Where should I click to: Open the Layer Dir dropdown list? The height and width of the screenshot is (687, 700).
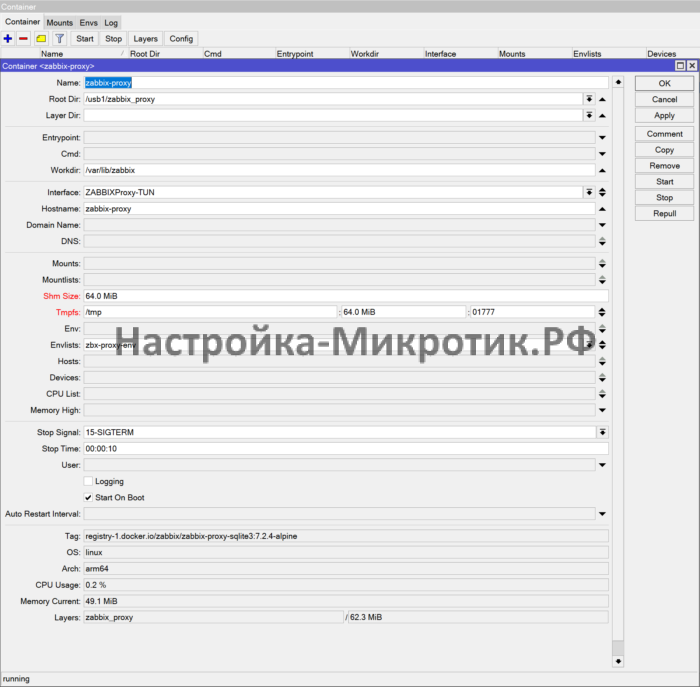pos(589,116)
